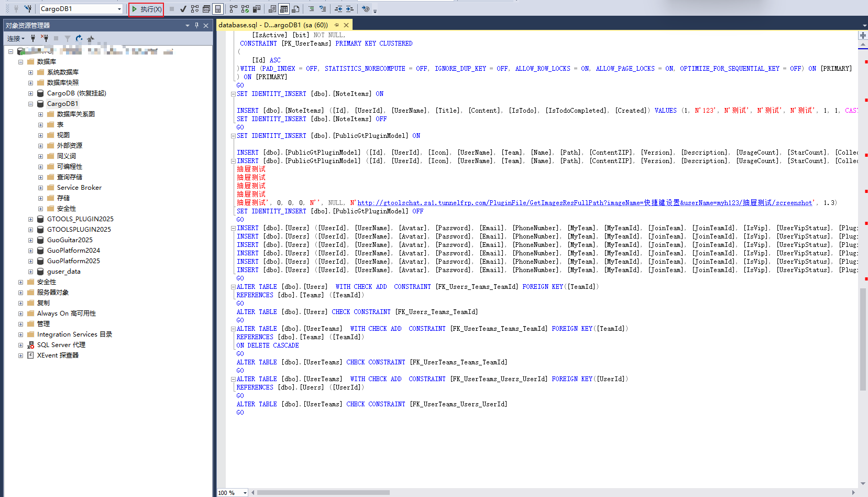Expand the CargoDB (恢复挂起) node
This screenshot has width=868, height=497.
pos(30,93)
